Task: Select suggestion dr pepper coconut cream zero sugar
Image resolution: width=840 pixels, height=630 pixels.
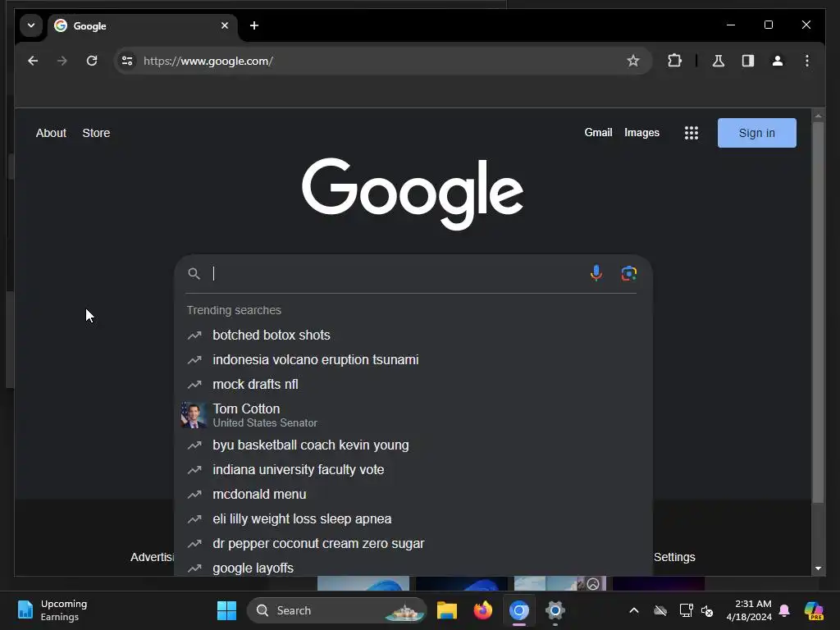Action: coord(413,544)
